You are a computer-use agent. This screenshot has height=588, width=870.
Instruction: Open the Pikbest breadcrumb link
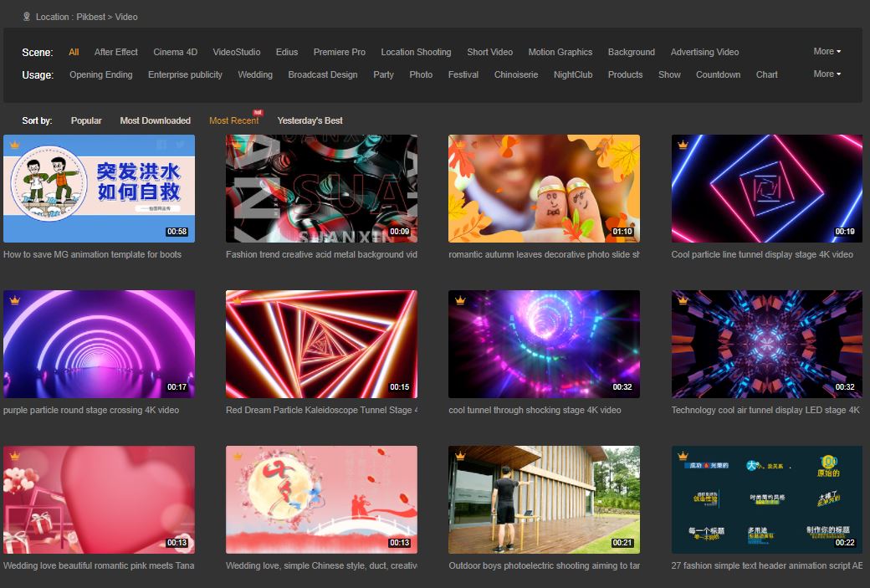(x=91, y=18)
